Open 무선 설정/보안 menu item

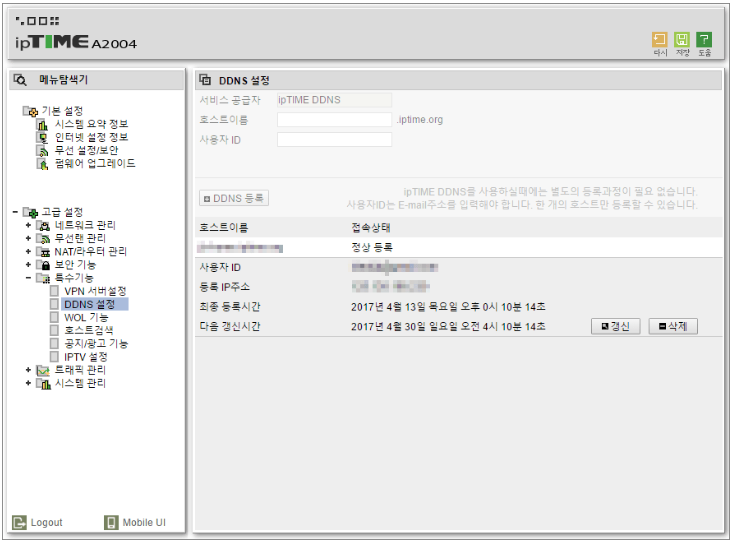[86, 150]
